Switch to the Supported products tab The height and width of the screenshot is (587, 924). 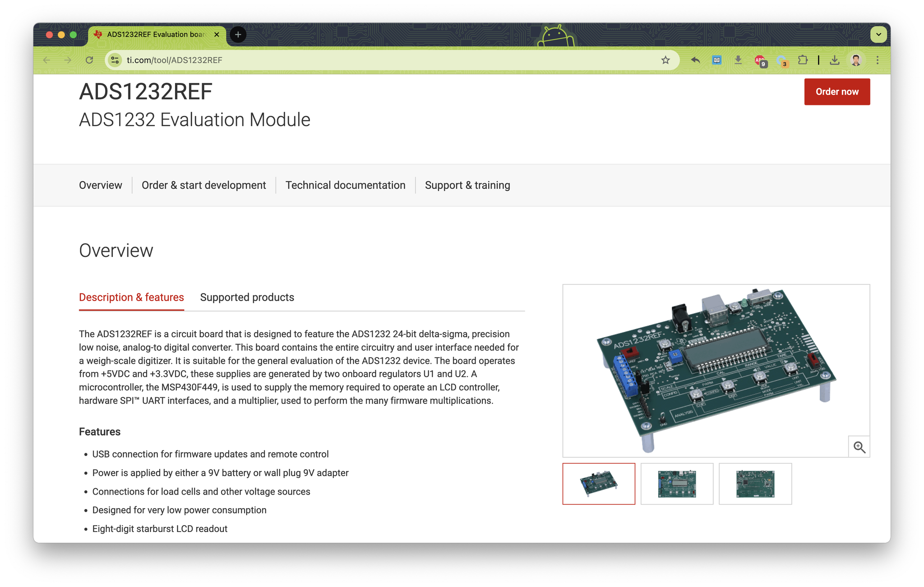(247, 297)
